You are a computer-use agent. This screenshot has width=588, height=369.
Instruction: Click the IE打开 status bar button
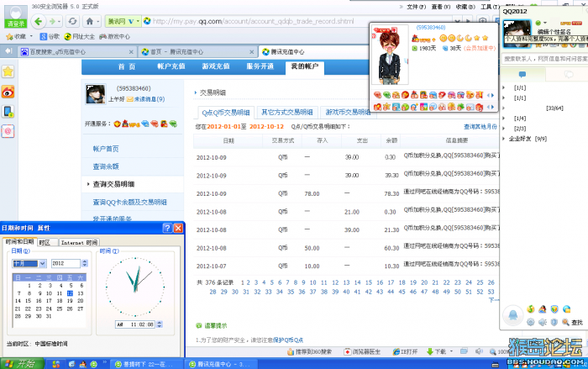pos(405,351)
